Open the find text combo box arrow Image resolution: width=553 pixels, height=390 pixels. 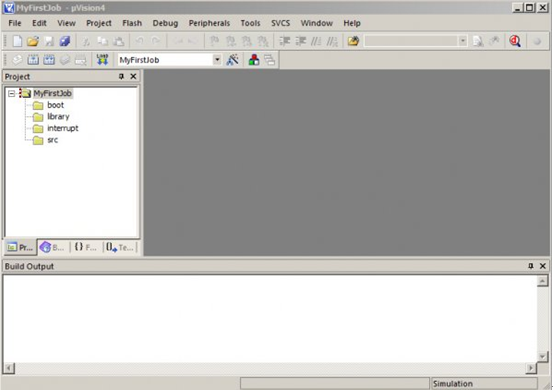[x=463, y=41]
